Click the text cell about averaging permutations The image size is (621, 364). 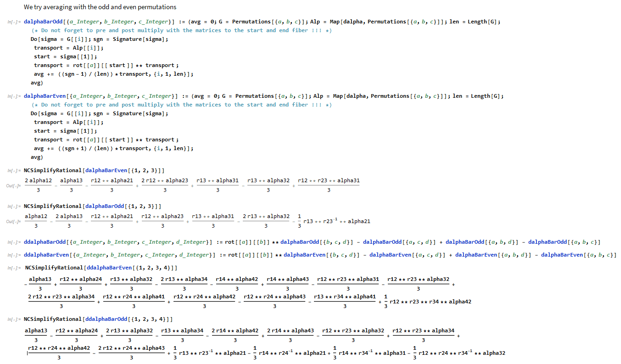100,7
